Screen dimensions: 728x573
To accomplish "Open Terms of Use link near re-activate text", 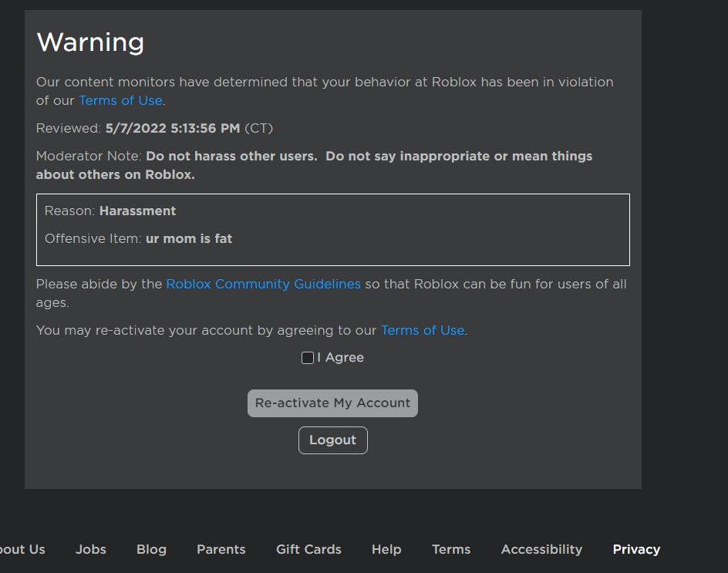I will coord(423,330).
